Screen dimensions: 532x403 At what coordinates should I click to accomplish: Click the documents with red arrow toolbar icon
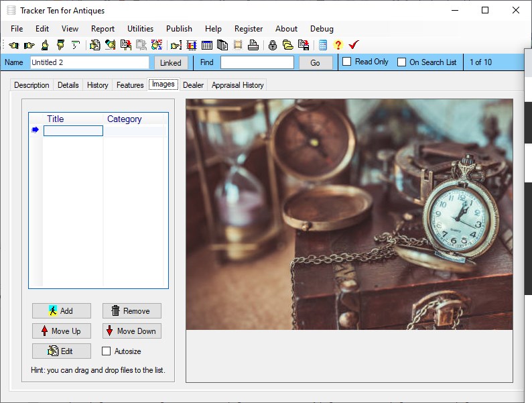(126, 45)
